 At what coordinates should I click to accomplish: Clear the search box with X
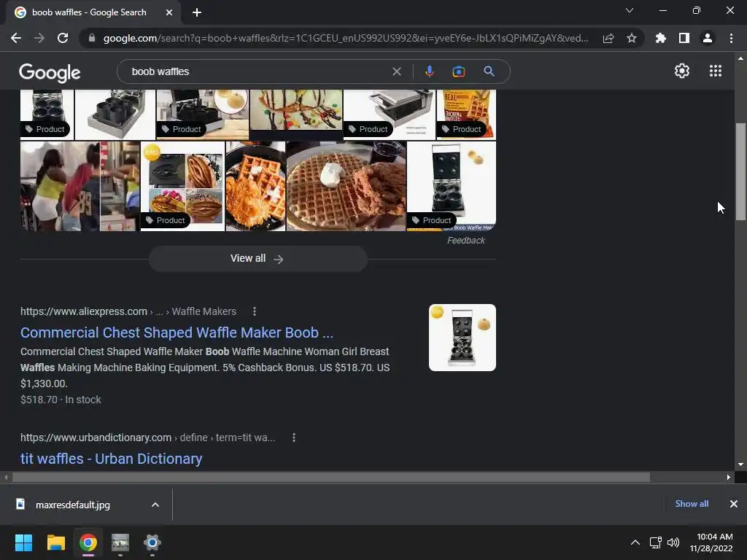[396, 71]
